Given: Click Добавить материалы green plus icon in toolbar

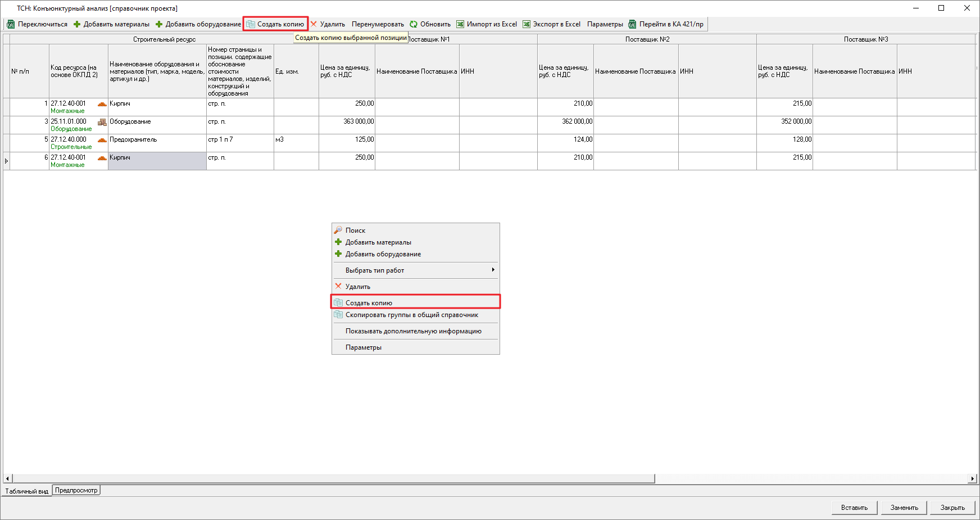Looking at the screenshot, I should (77, 24).
